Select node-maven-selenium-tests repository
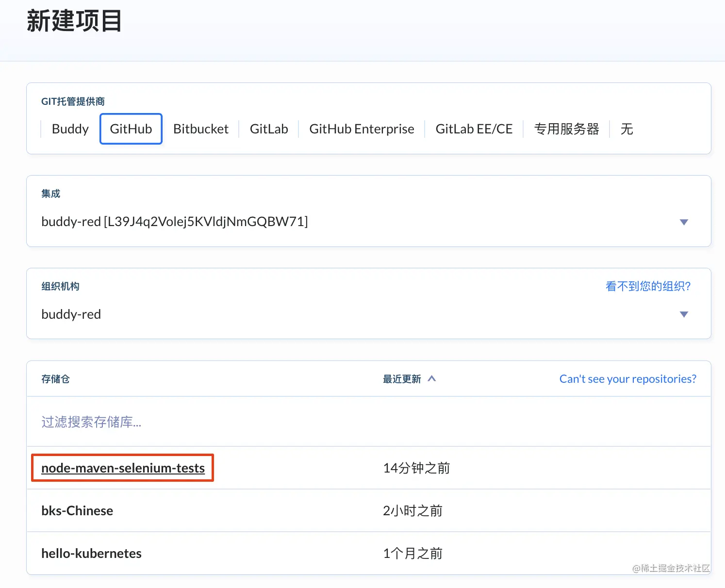The width and height of the screenshot is (725, 588). click(x=123, y=468)
